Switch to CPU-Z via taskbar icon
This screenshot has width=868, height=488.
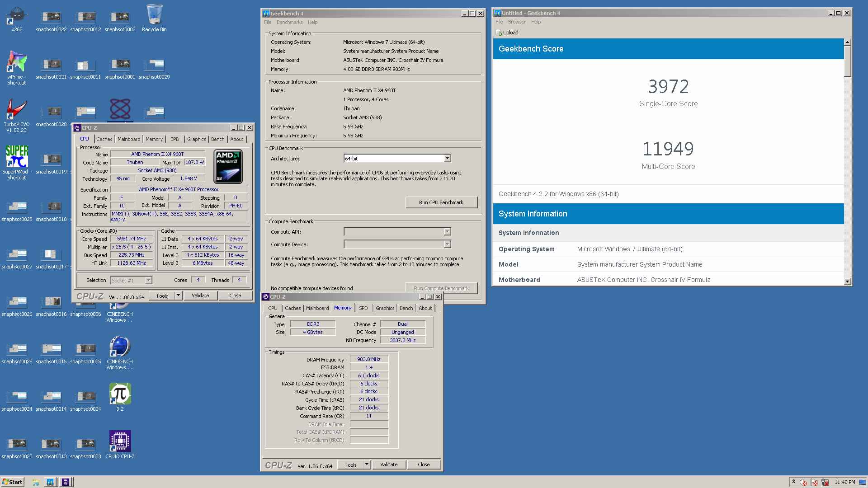point(66,482)
